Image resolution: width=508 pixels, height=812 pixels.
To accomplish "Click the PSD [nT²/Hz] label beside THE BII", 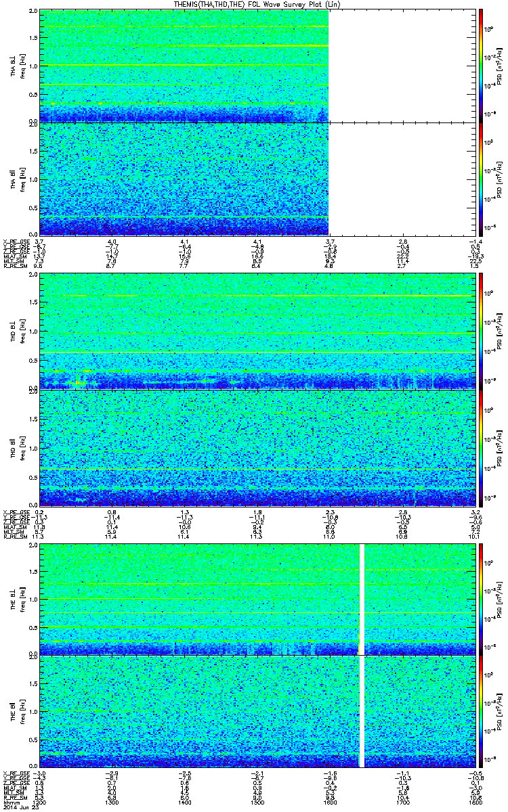I will [x=500, y=711].
